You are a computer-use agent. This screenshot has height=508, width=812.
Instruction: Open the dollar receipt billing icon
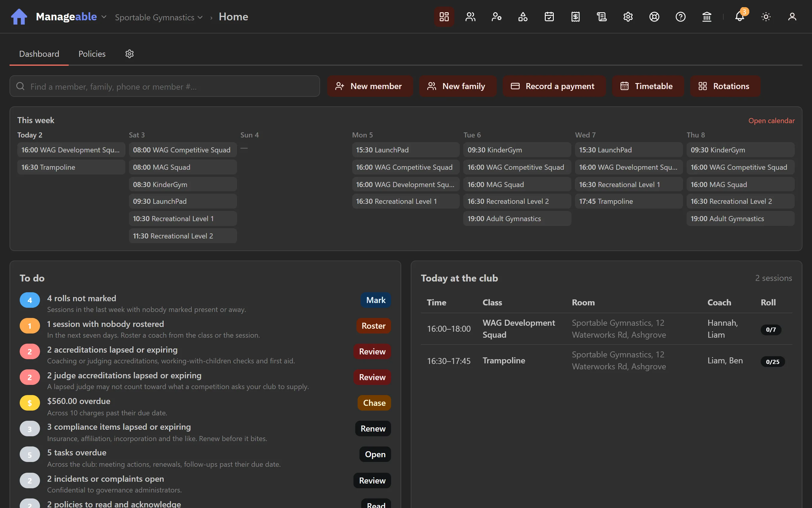[x=576, y=17]
